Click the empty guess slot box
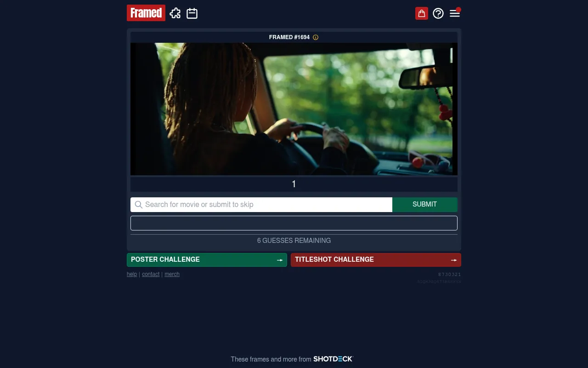This screenshot has height=368, width=588. pyautogui.click(x=294, y=223)
